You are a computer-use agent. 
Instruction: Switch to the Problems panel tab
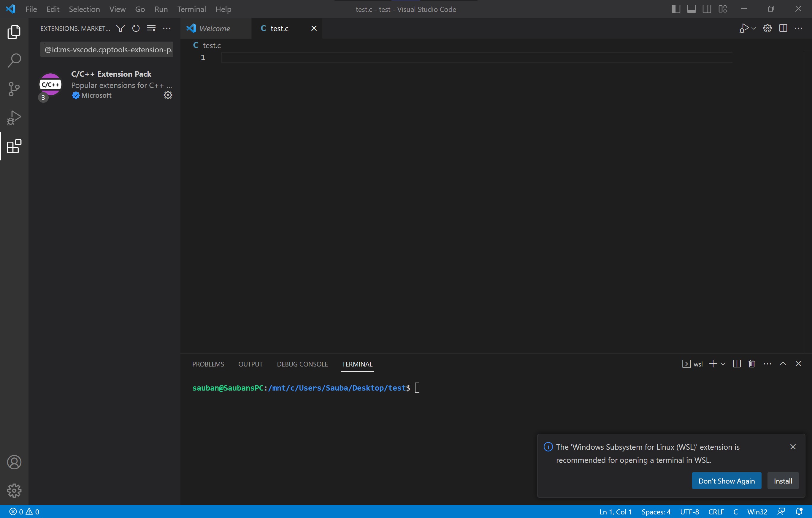point(208,364)
